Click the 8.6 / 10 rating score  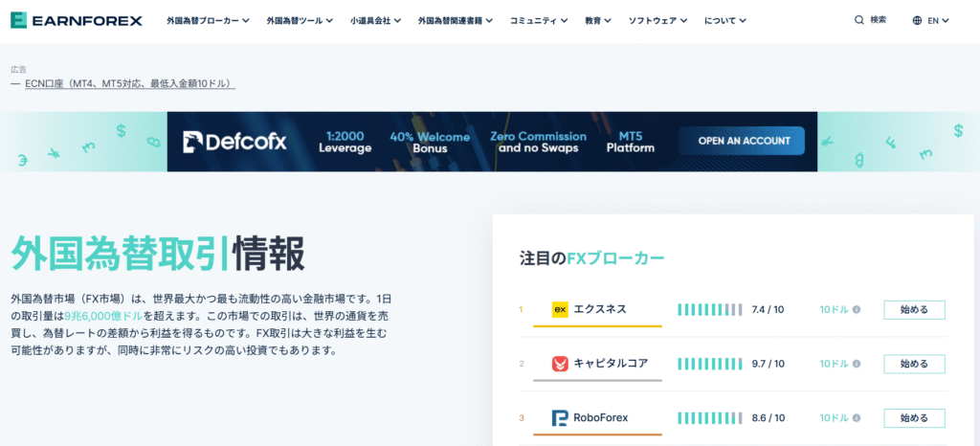tap(768, 418)
